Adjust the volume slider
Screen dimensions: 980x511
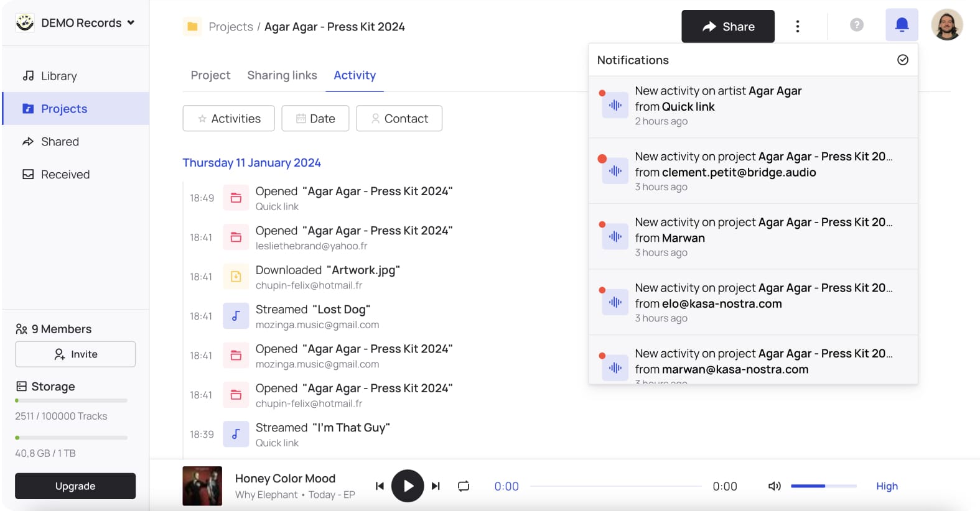point(823,486)
